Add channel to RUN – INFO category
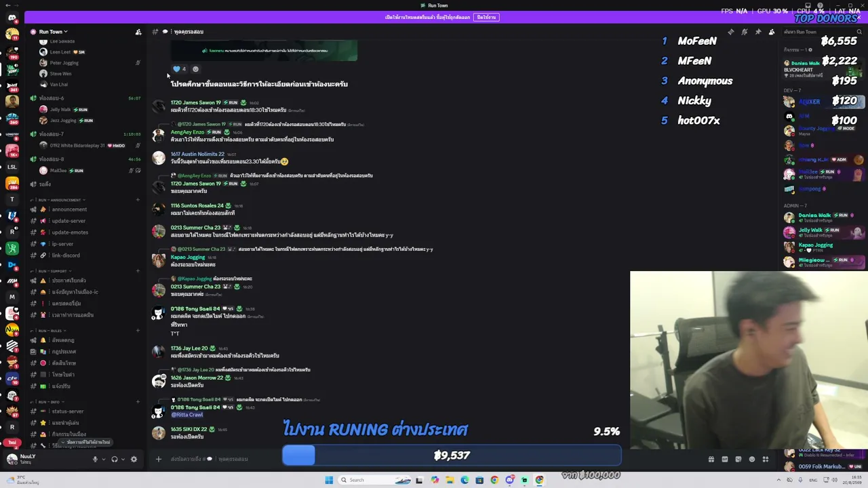The width and height of the screenshot is (868, 488). [x=138, y=402]
